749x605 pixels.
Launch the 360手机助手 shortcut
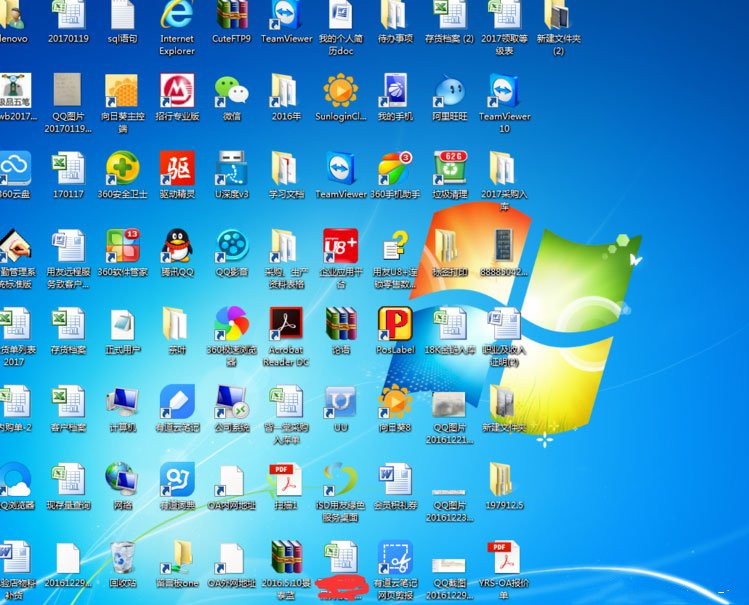coord(395,175)
